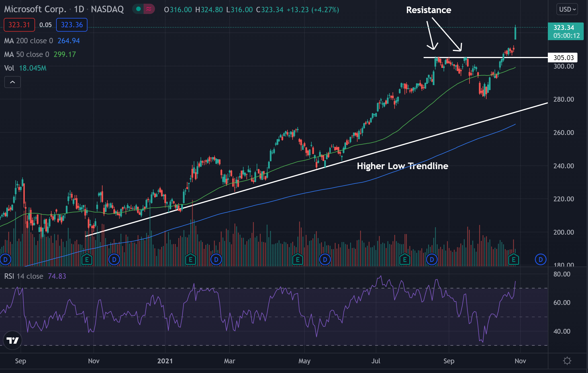Click the February 2021 dividend marker
This screenshot has height=373, width=588.
click(216, 259)
